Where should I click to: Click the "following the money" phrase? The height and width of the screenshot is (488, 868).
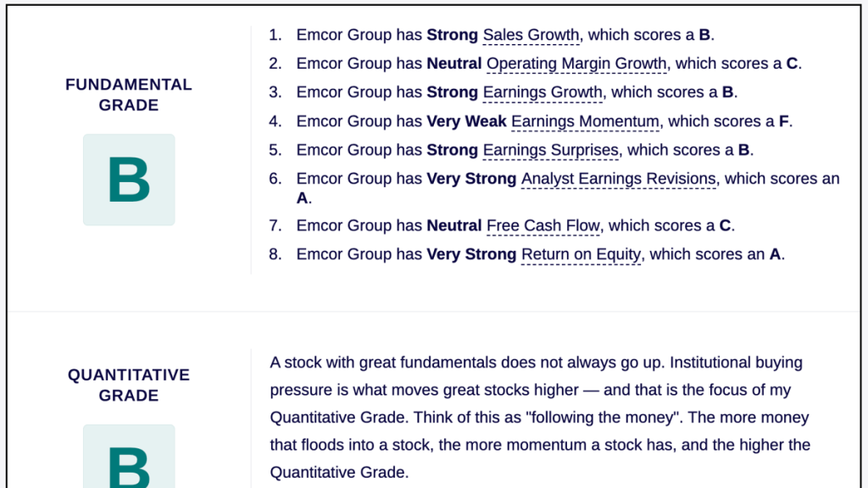603,417
